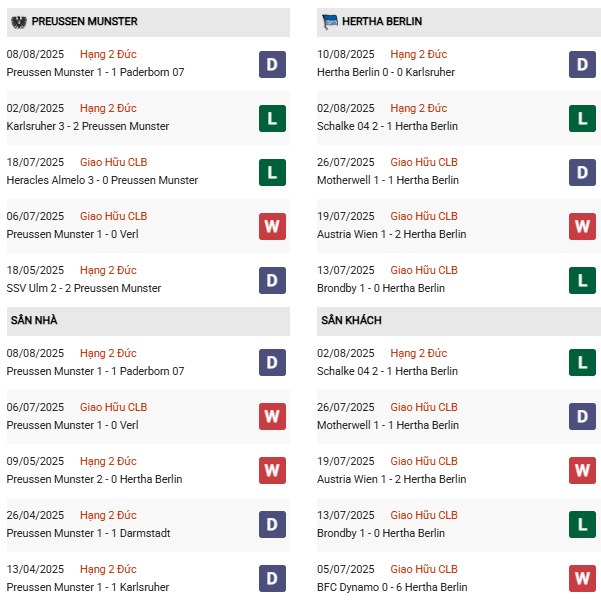Click the D badge for Hertha Berlin 0-0 Karlsruher
Screen dimensions: 601x601
click(582, 64)
